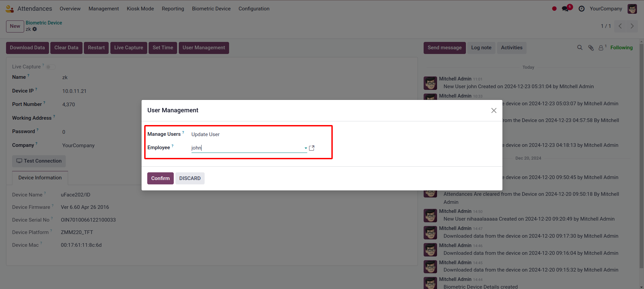Open the Reporting menu
Screen dimensions: 644x289
173,9
